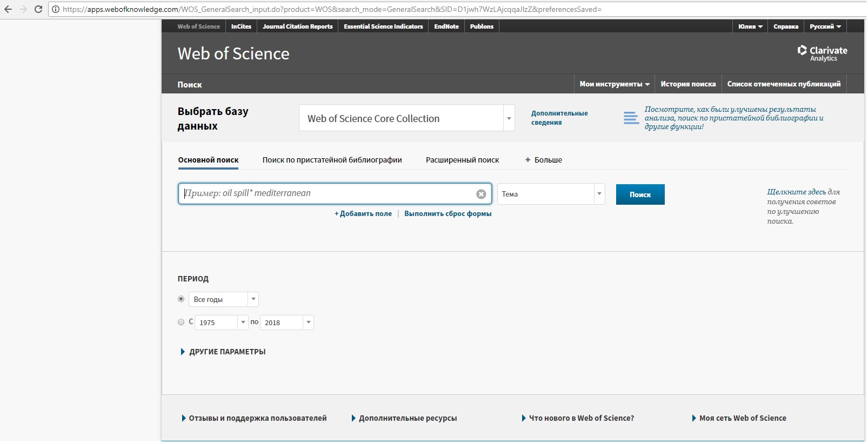
Task: Click the Добавить поле link
Action: coord(363,214)
